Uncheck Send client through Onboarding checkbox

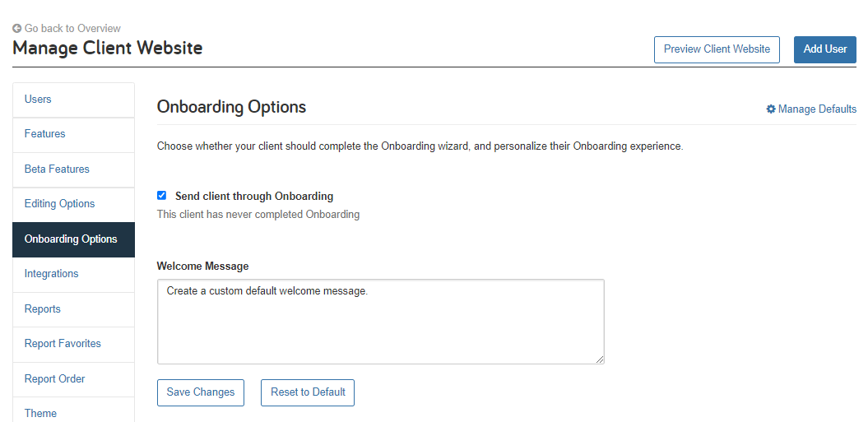tap(161, 196)
